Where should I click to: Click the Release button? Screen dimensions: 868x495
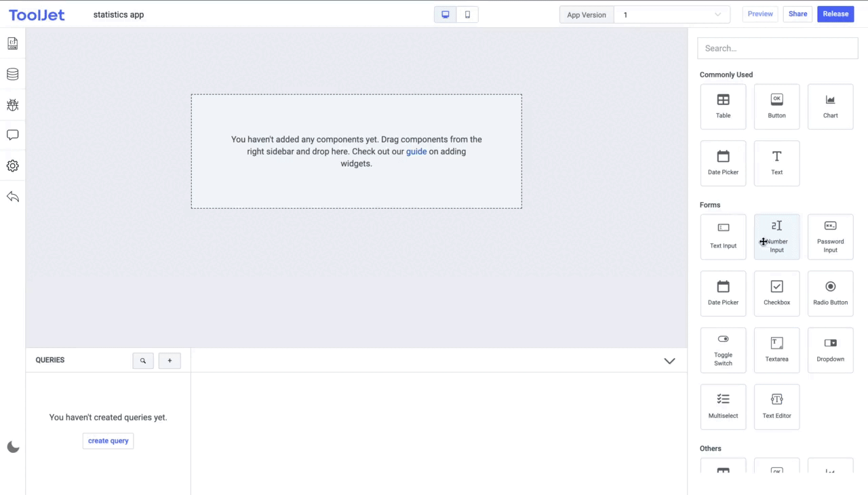pos(835,14)
